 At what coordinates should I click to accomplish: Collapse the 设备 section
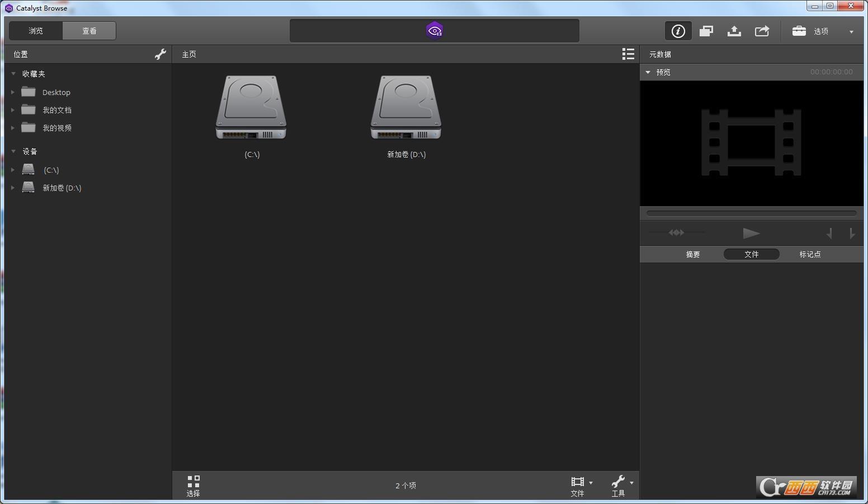[x=13, y=151]
